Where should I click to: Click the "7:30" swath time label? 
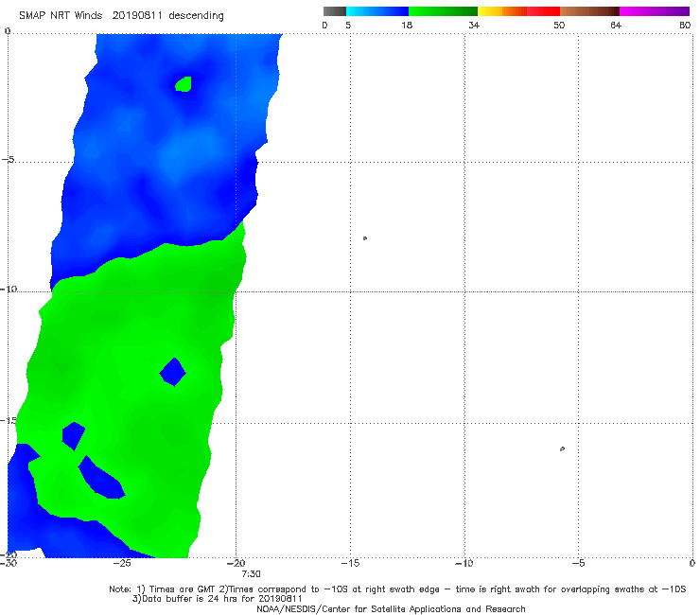pyautogui.click(x=251, y=574)
